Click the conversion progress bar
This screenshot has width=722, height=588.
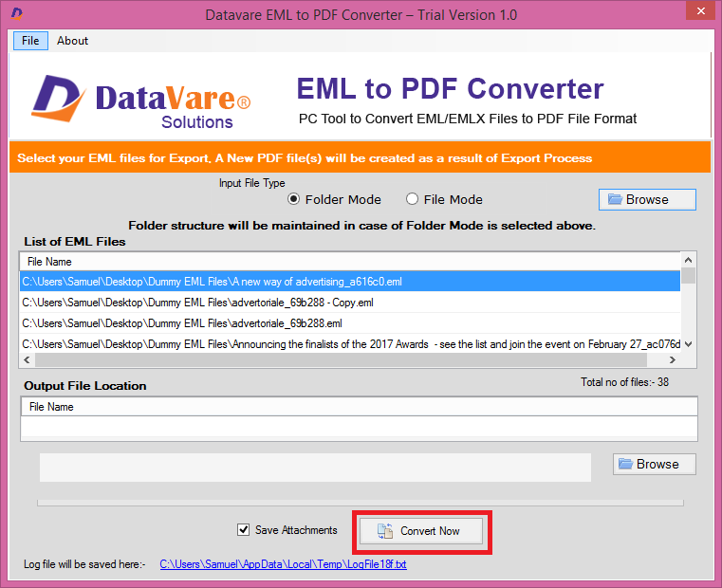coord(361,503)
